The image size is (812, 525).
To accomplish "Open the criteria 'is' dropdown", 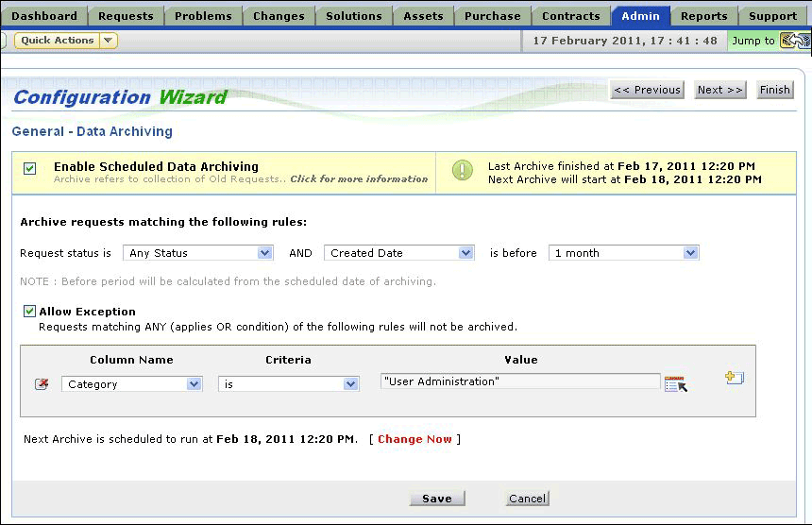I will (288, 384).
